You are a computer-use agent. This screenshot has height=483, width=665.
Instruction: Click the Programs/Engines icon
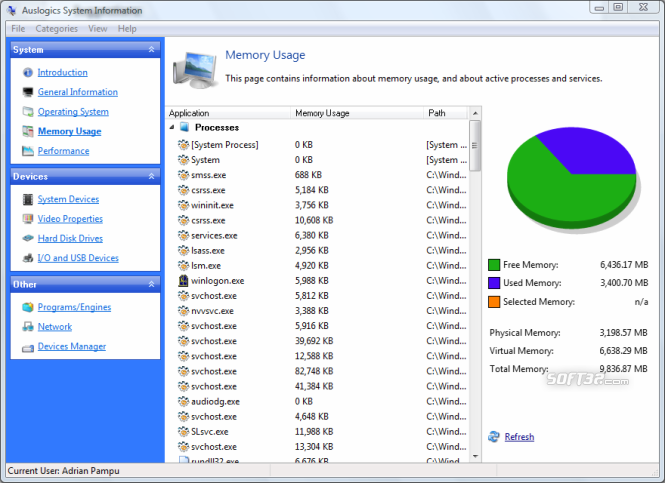(28, 307)
